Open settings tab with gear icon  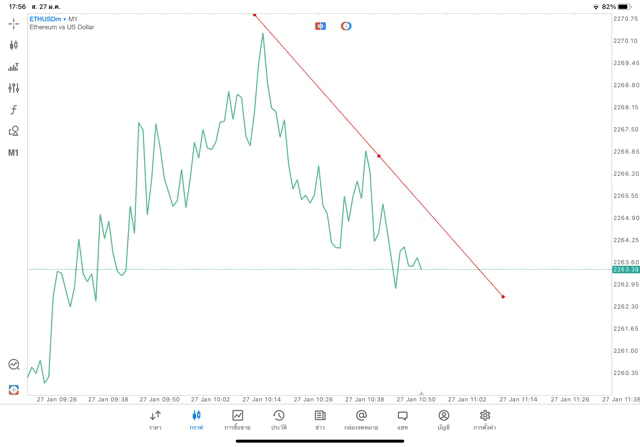coord(485,419)
